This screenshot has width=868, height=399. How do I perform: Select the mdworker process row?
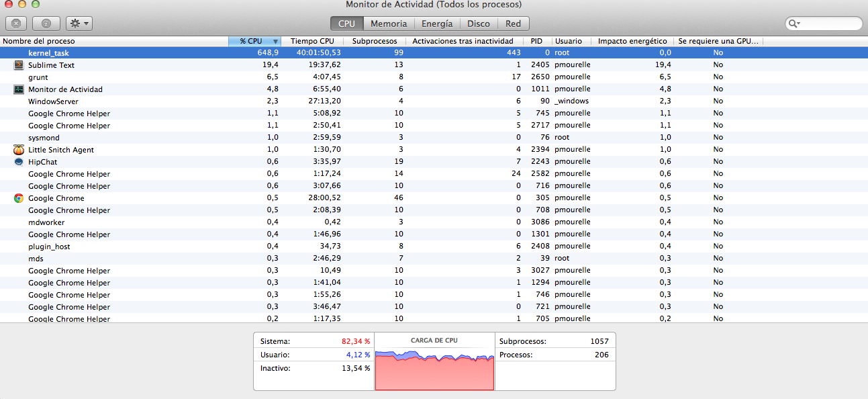click(434, 222)
